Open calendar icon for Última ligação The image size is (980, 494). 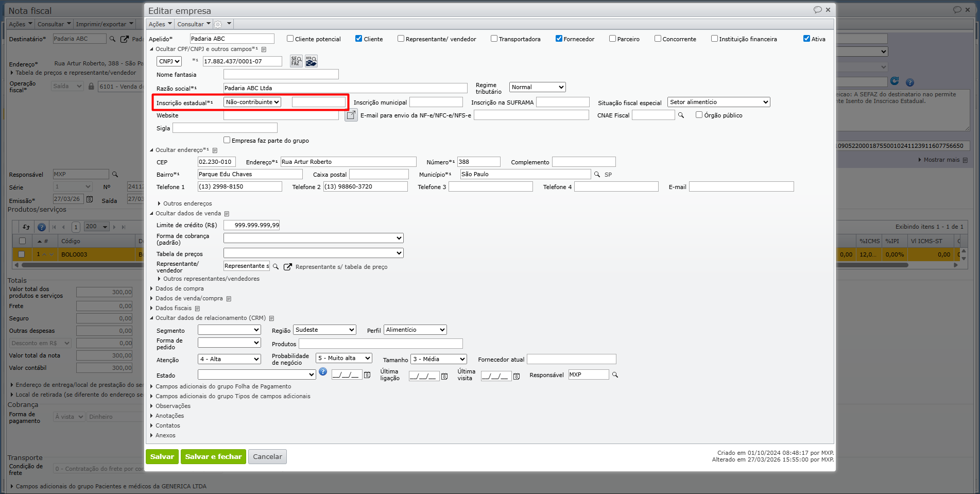[444, 376]
